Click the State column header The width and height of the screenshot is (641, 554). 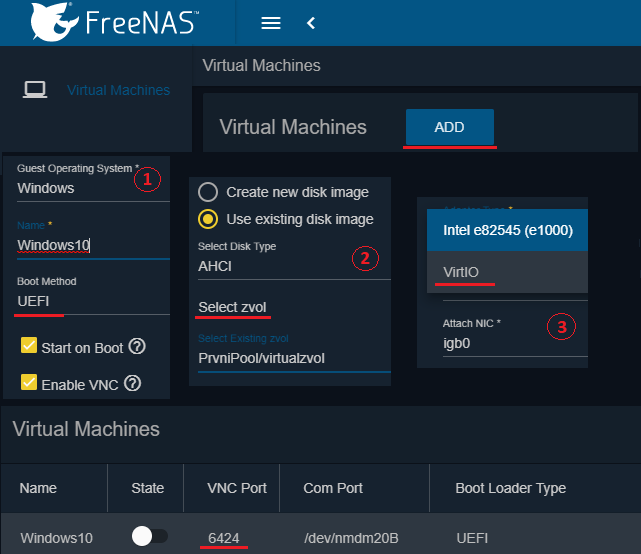coord(148,488)
